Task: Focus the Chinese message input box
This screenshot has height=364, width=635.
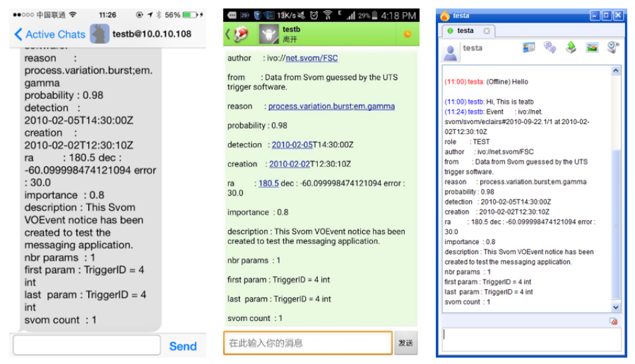Action: click(308, 343)
